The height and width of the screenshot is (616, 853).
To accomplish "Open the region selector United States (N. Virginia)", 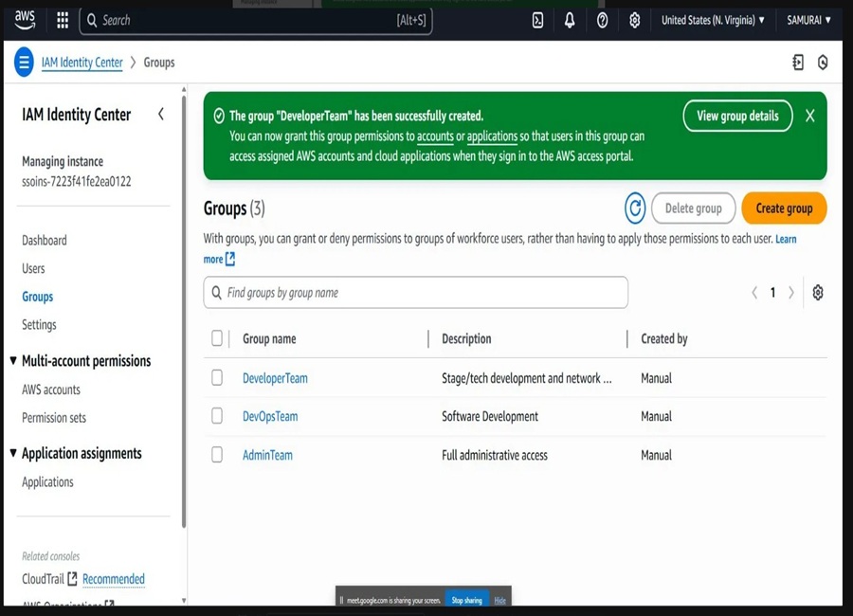I will 713,21.
